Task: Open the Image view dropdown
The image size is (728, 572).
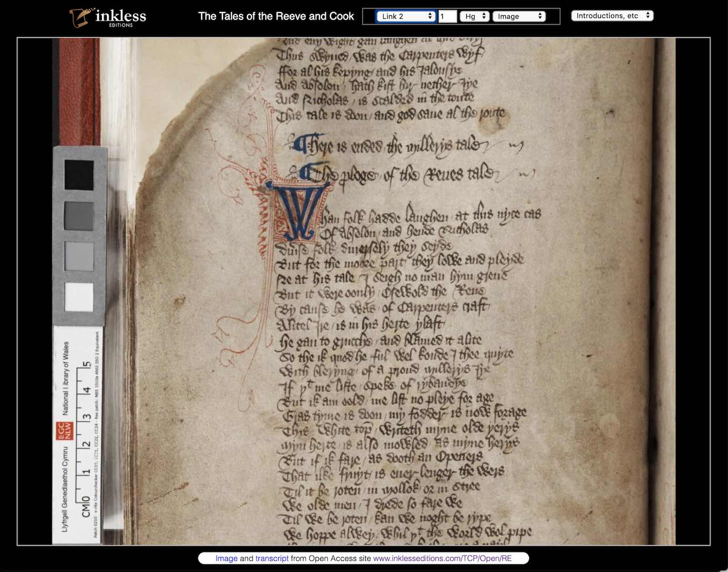Action: pos(519,16)
